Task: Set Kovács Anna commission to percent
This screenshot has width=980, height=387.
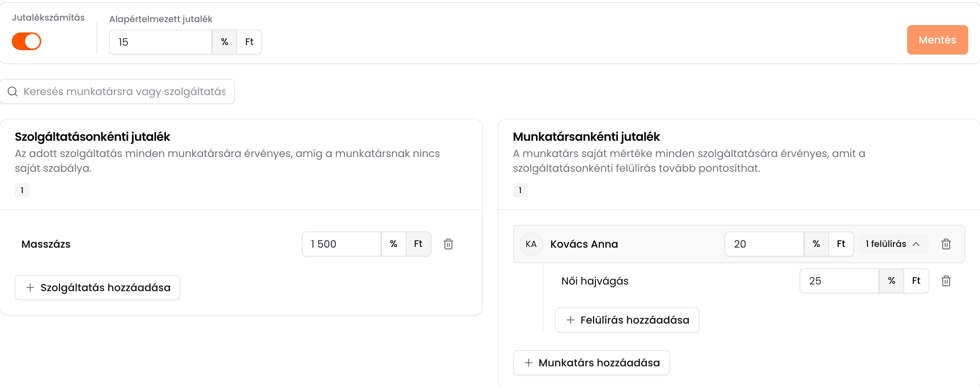Action: tap(816, 244)
